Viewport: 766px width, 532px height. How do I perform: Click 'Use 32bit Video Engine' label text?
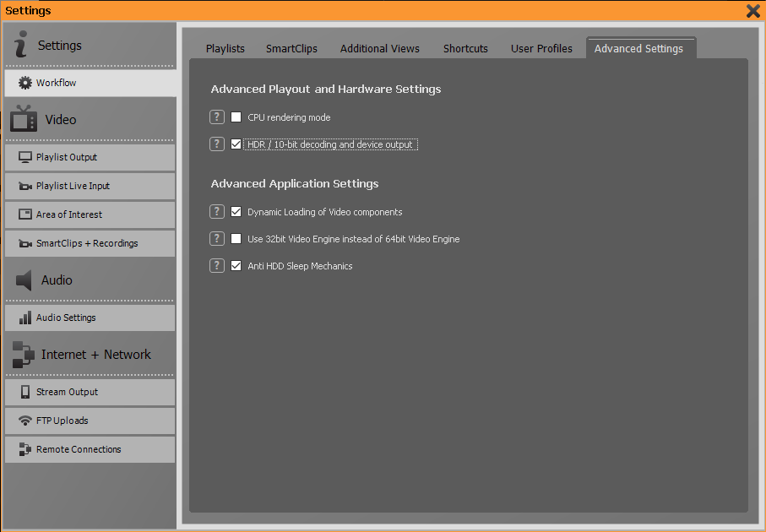353,239
